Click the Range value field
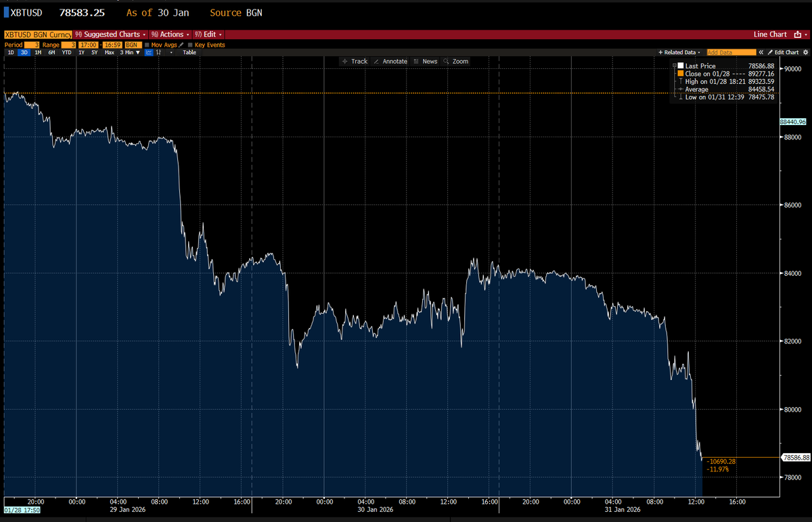 click(69, 45)
